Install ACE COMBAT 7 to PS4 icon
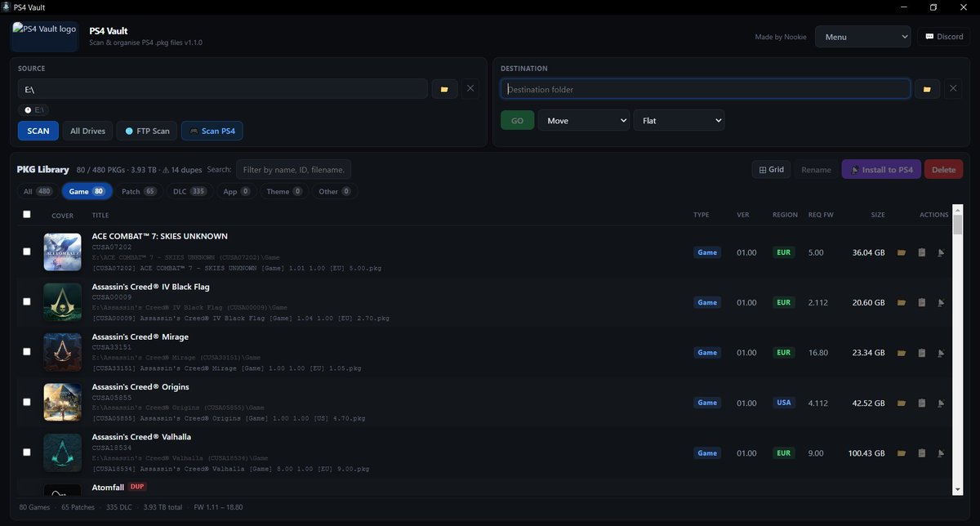Viewport: 980px width, 526px height. click(941, 253)
